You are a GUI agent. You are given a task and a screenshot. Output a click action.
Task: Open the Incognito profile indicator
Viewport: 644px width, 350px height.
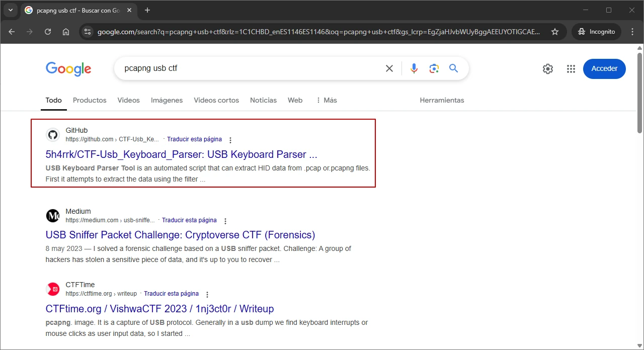tap(597, 32)
